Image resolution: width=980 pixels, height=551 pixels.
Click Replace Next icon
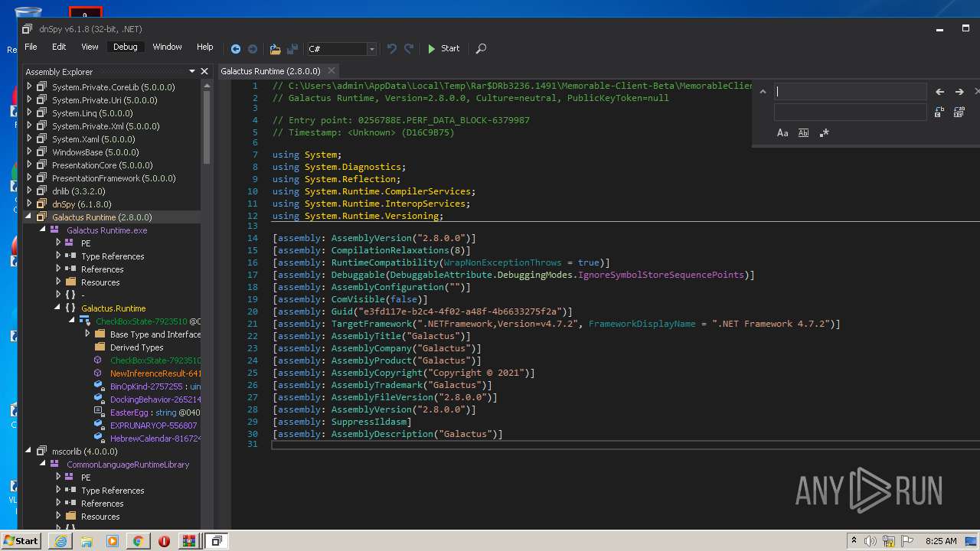pyautogui.click(x=939, y=112)
